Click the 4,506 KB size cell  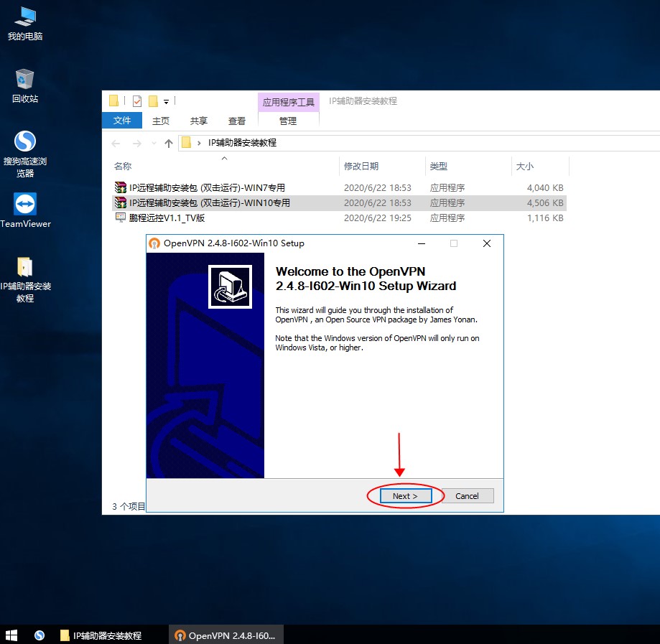point(544,203)
